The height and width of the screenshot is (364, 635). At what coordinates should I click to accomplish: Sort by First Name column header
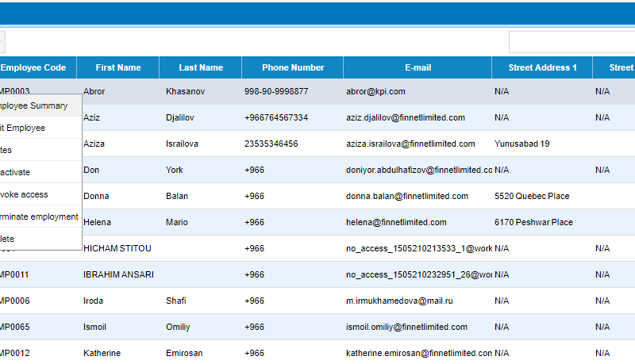118,67
